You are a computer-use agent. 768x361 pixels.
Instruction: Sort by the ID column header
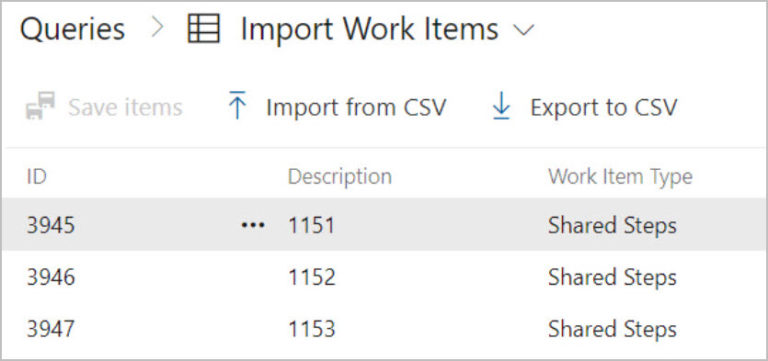(x=36, y=176)
